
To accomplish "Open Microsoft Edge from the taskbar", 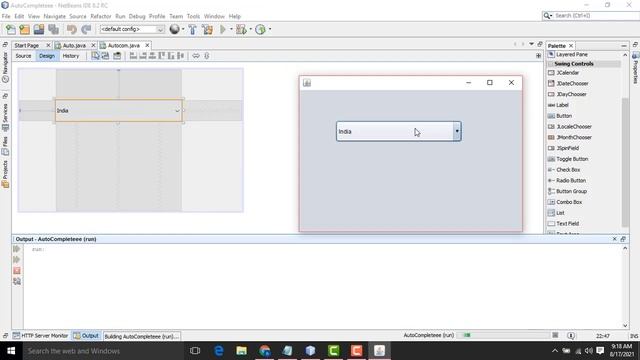I will pos(219,351).
